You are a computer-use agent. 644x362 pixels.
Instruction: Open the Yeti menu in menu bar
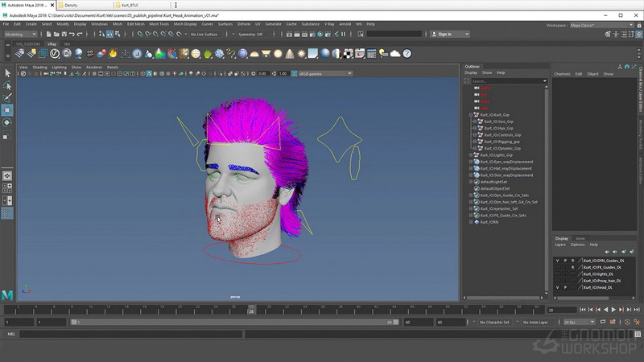pos(358,24)
